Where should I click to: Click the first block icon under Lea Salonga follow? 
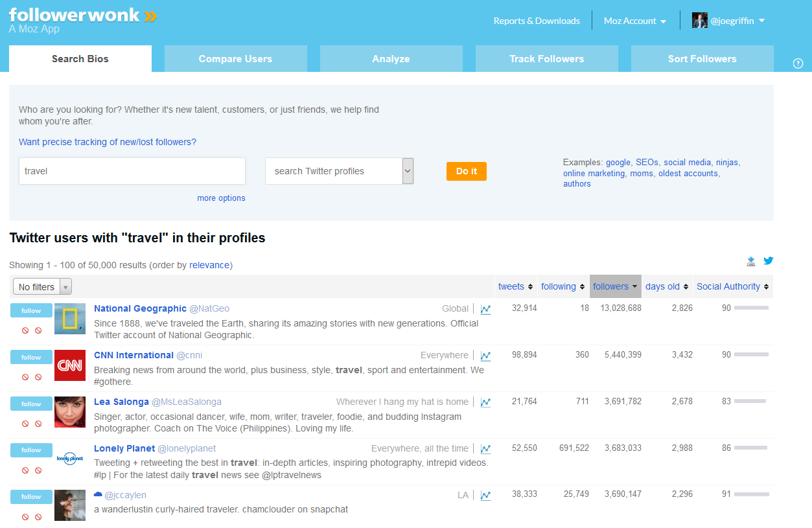pos(25,424)
